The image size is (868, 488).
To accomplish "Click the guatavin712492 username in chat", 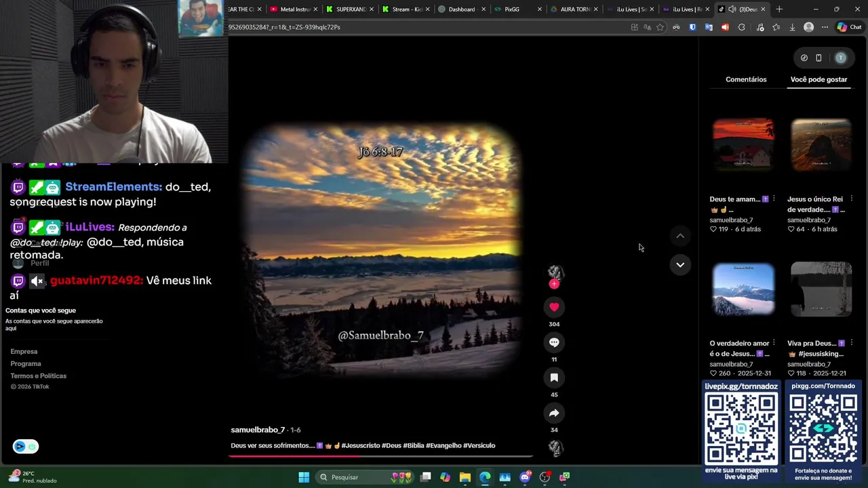I will [97, 281].
